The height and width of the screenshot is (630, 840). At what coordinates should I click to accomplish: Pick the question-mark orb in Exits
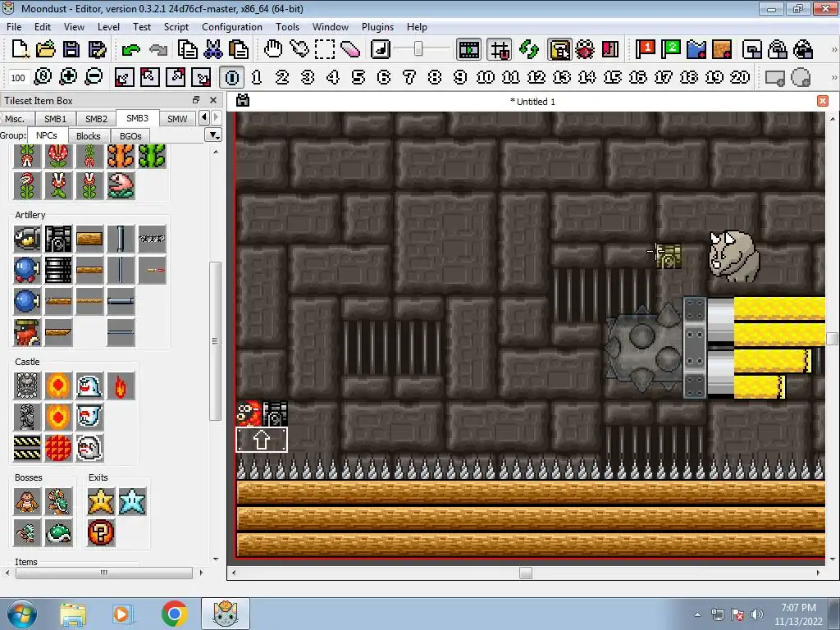click(x=101, y=532)
